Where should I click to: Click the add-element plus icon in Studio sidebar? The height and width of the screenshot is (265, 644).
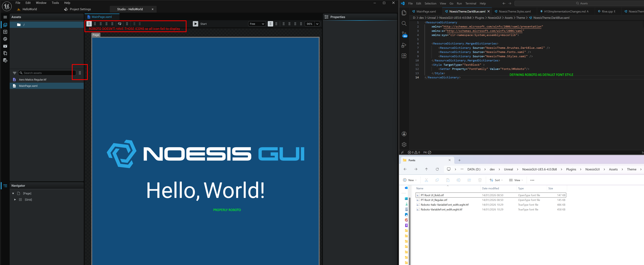[5, 32]
